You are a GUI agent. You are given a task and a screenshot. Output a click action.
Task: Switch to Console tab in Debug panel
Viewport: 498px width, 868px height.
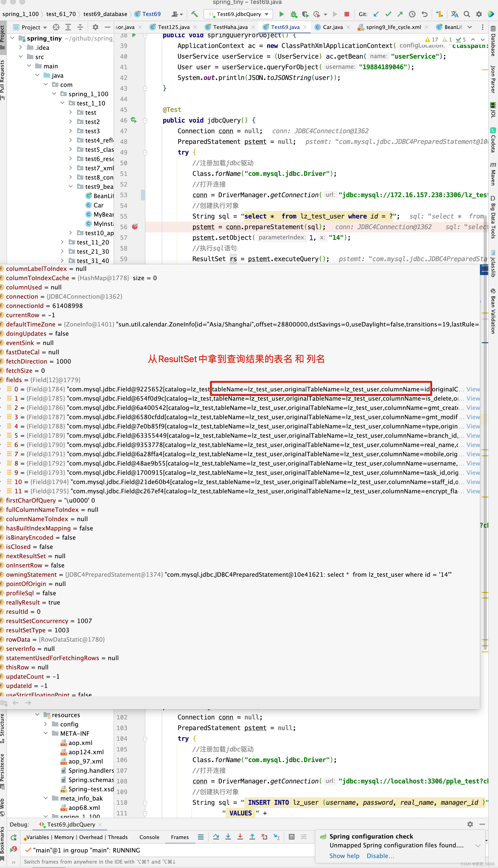(149, 837)
